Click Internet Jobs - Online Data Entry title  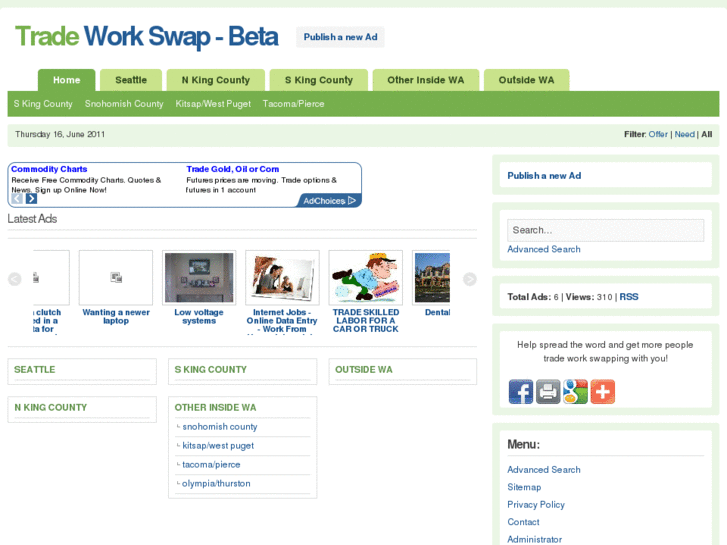pyautogui.click(x=282, y=321)
